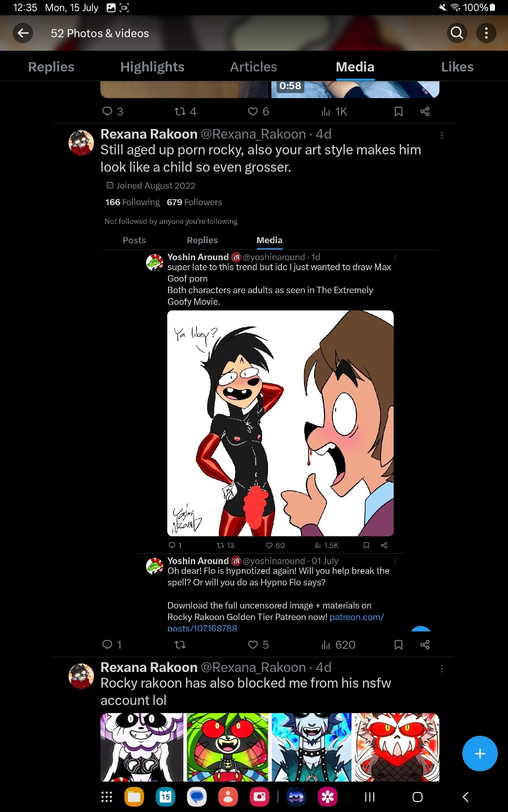
Task: Open Discord from the taskbar
Action: coord(296,797)
